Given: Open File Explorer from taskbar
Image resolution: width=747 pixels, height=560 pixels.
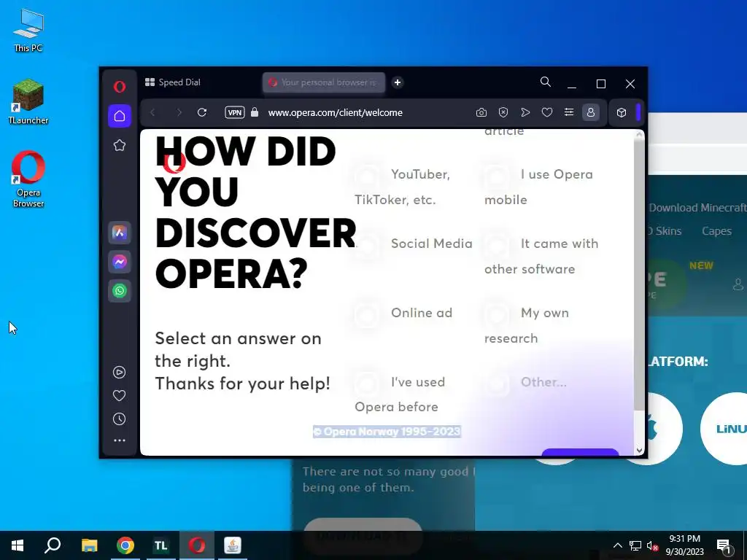Looking at the screenshot, I should (x=89, y=545).
